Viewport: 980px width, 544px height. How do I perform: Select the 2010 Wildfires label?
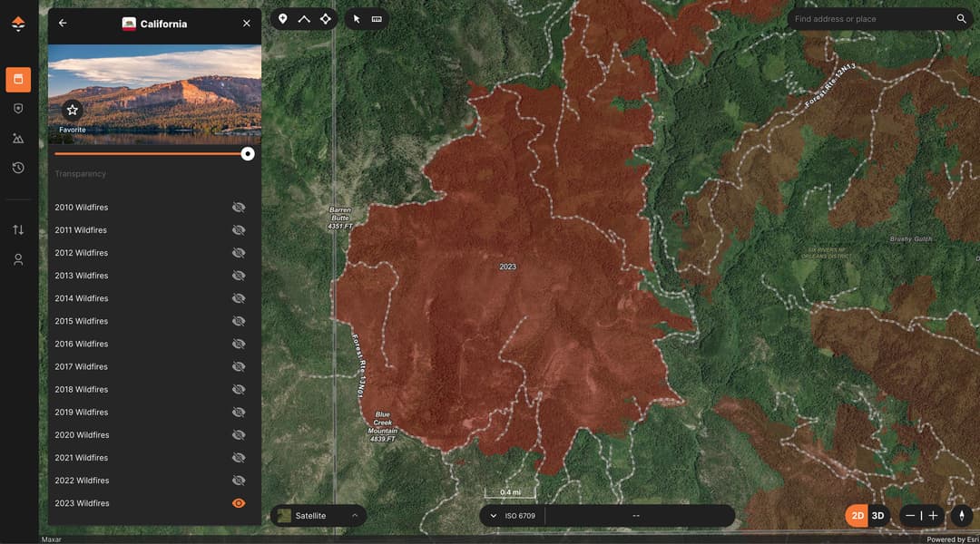[82, 208]
